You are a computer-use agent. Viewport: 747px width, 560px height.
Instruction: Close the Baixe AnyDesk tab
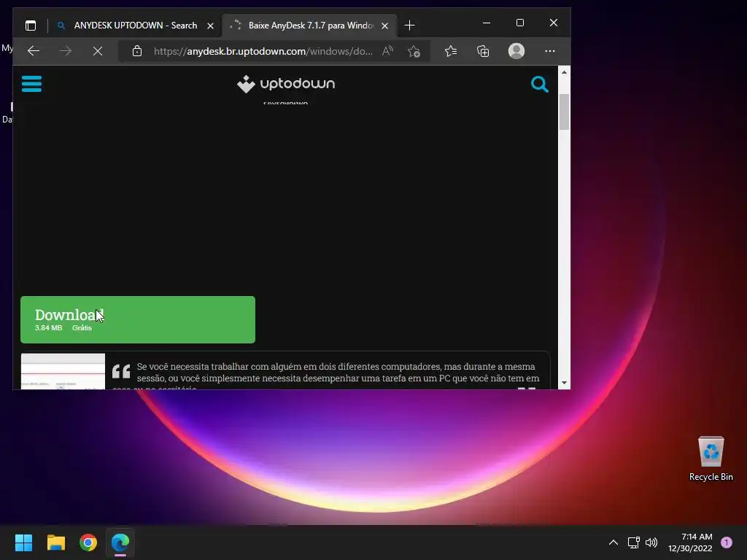385,26
